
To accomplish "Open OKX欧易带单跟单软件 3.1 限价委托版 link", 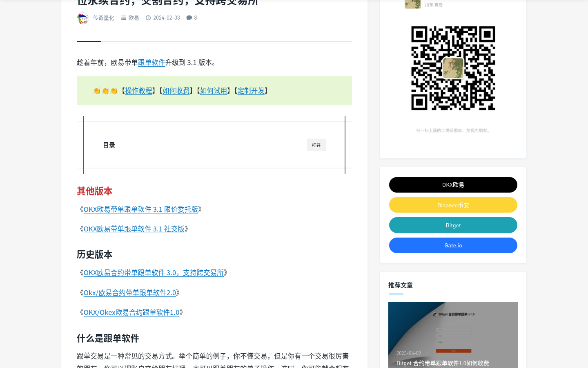I will tap(141, 209).
